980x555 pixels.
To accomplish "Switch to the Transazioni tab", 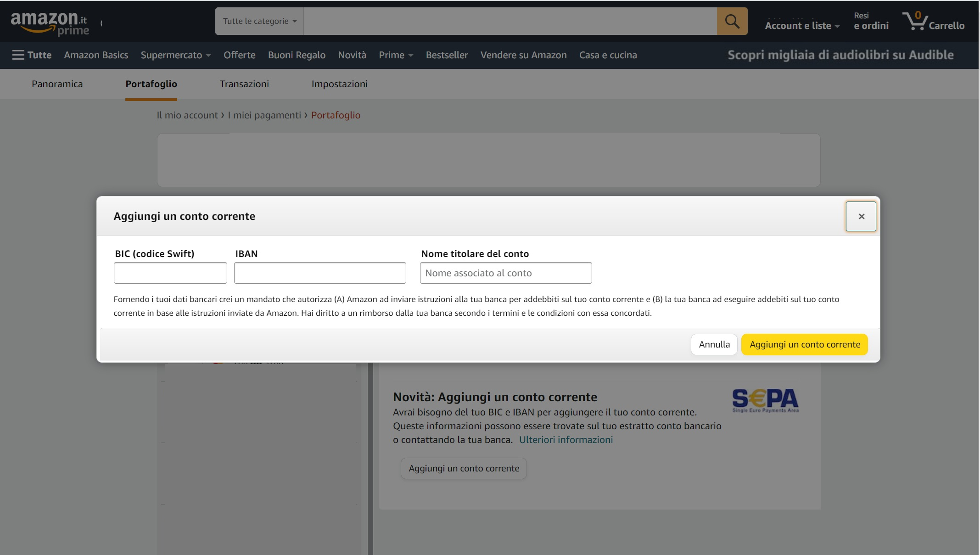I will pyautogui.click(x=244, y=84).
